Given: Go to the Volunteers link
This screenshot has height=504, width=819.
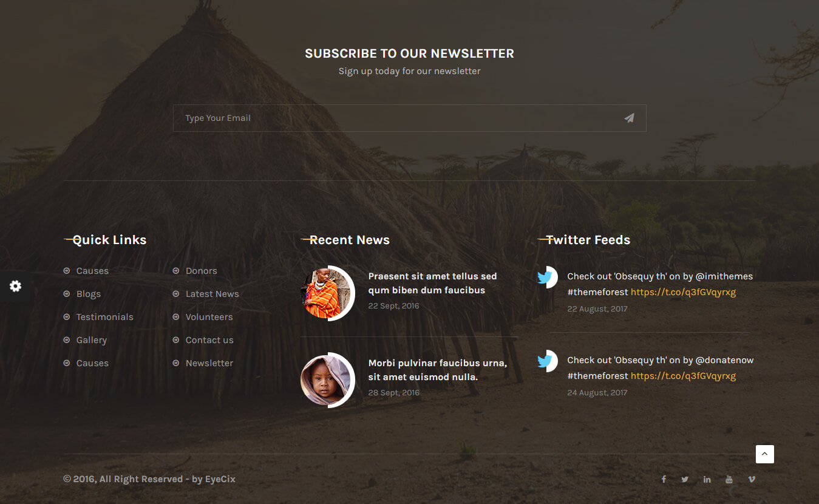Looking at the screenshot, I should point(209,317).
